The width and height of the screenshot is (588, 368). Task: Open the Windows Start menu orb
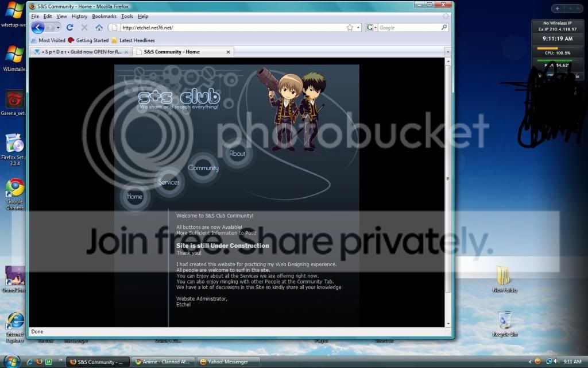coord(11,361)
